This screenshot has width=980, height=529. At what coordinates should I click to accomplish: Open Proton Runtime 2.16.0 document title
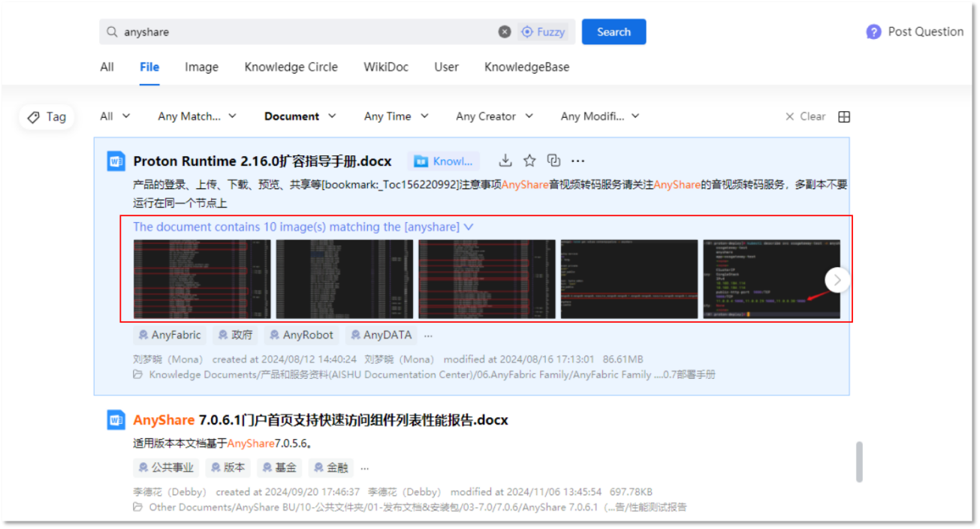pos(262,161)
